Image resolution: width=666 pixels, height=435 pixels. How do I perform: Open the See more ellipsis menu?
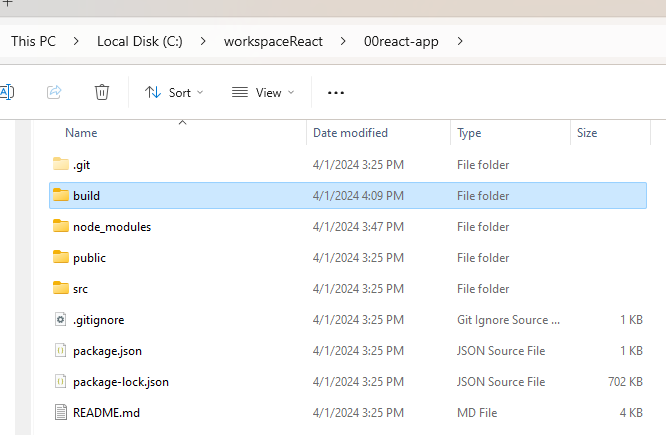point(336,93)
